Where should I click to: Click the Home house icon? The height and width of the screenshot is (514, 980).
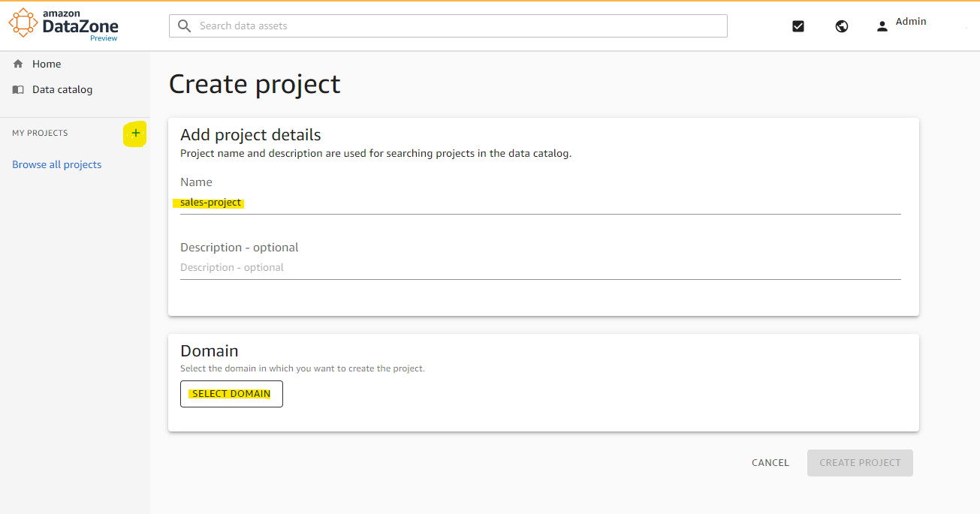click(x=18, y=64)
